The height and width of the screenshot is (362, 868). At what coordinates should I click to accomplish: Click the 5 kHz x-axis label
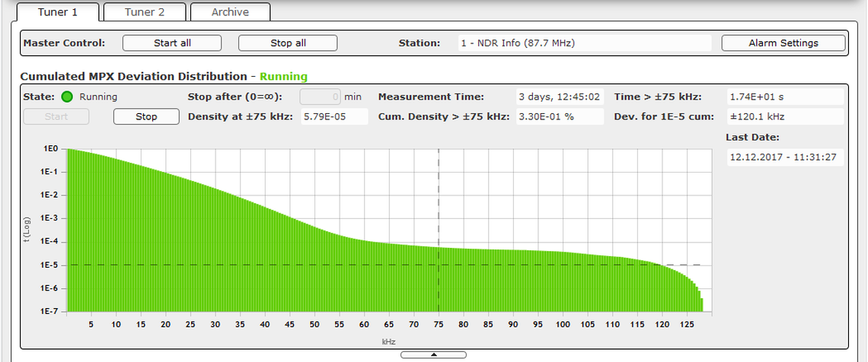point(91,325)
